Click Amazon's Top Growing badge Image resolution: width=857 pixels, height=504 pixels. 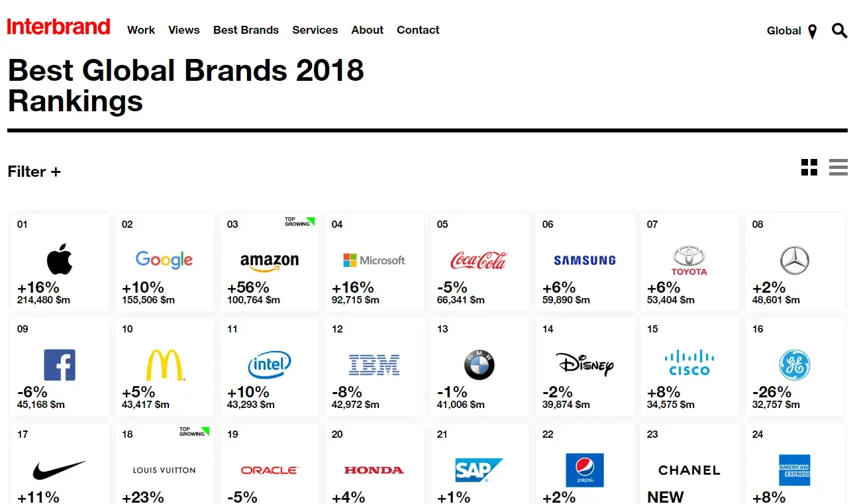click(x=299, y=222)
